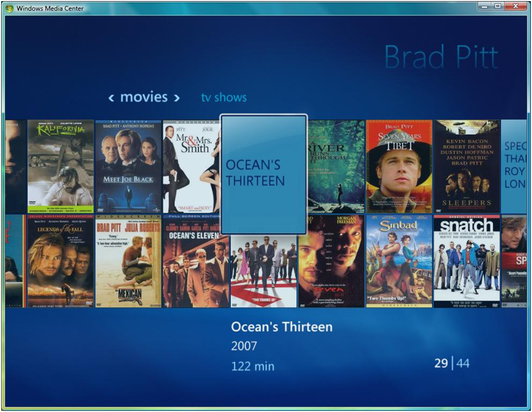Maximize the Windows Media Center window
The height and width of the screenshot is (412, 532).
[x=498, y=6]
